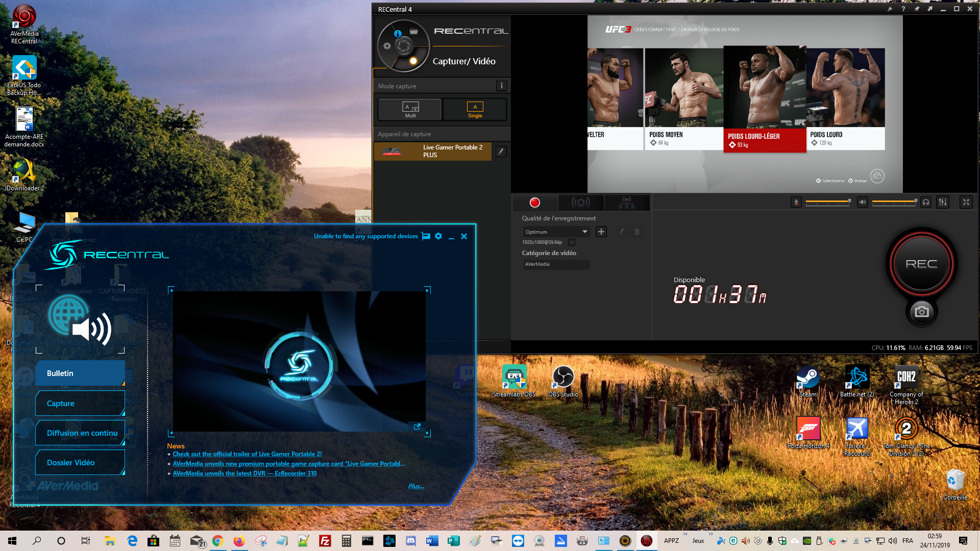This screenshot has height=551, width=980.
Task: Edit the Live Gamer Portable 2 device
Action: [x=501, y=152]
